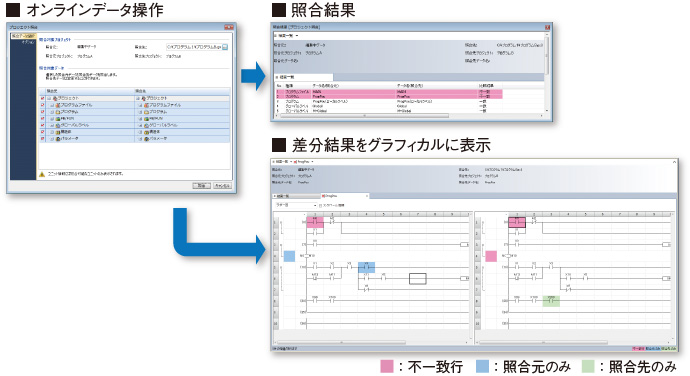The width and height of the screenshot is (690, 376).
Task: Click the destination プログラム folder icon
Action: tap(147, 112)
